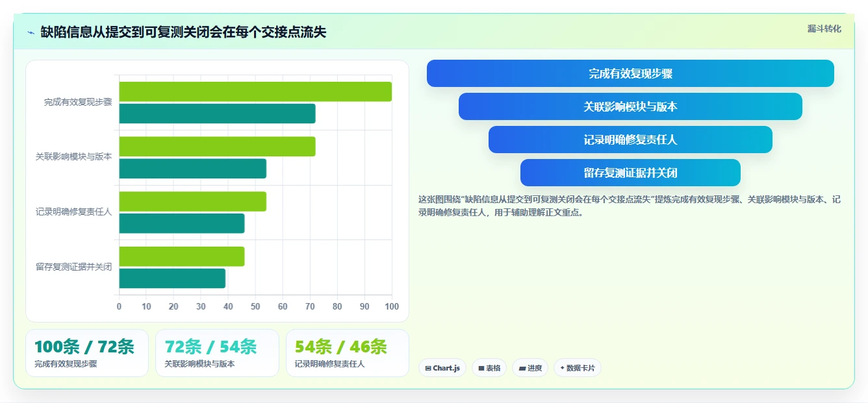Click the chart axis label 关联影响模块与版本
This screenshot has height=403, width=868.
74,156
